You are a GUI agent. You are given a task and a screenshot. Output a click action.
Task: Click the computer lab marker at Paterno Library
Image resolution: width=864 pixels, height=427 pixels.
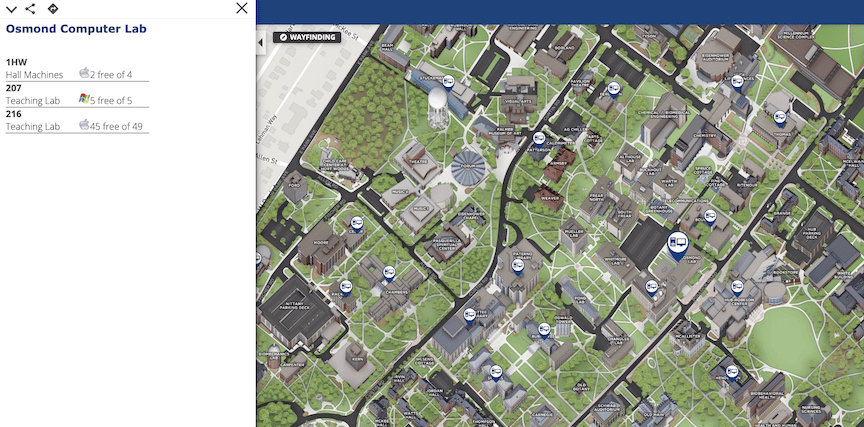click(517, 266)
